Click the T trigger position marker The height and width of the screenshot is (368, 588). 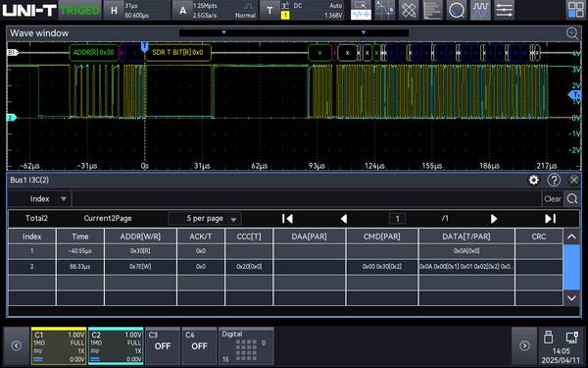tap(144, 46)
